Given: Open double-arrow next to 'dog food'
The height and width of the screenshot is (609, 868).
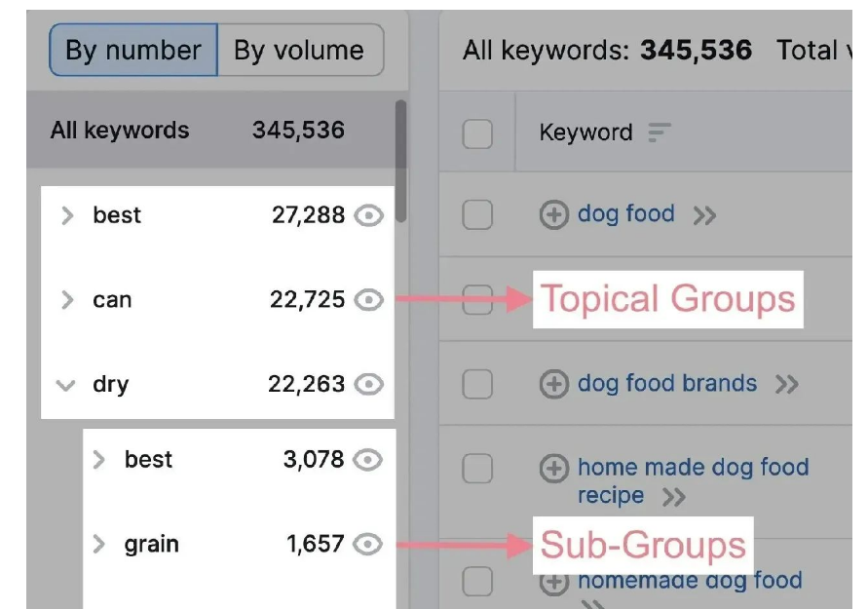Looking at the screenshot, I should coord(704,215).
